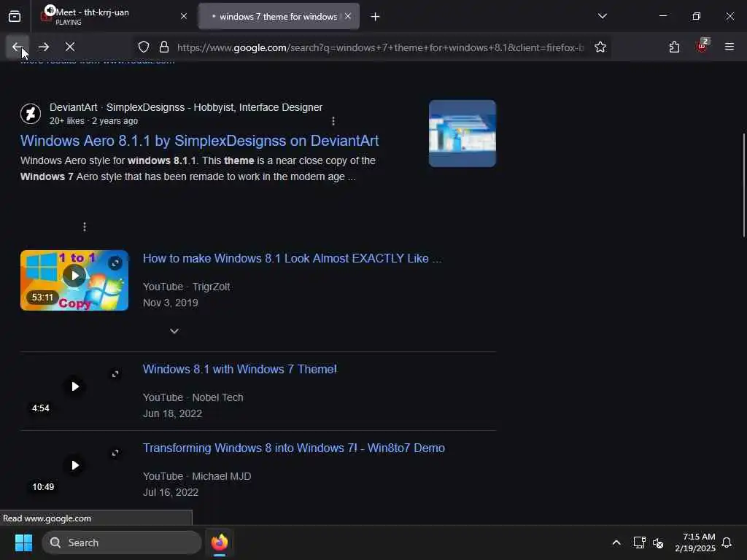Open Windows 8.1 with Windows 7 Theme link
Screen dimensions: 747x560
(239, 370)
